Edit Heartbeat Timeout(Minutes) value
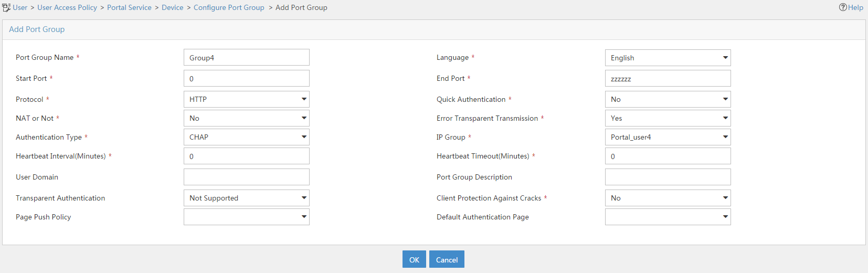The width and height of the screenshot is (868, 273). click(668, 156)
